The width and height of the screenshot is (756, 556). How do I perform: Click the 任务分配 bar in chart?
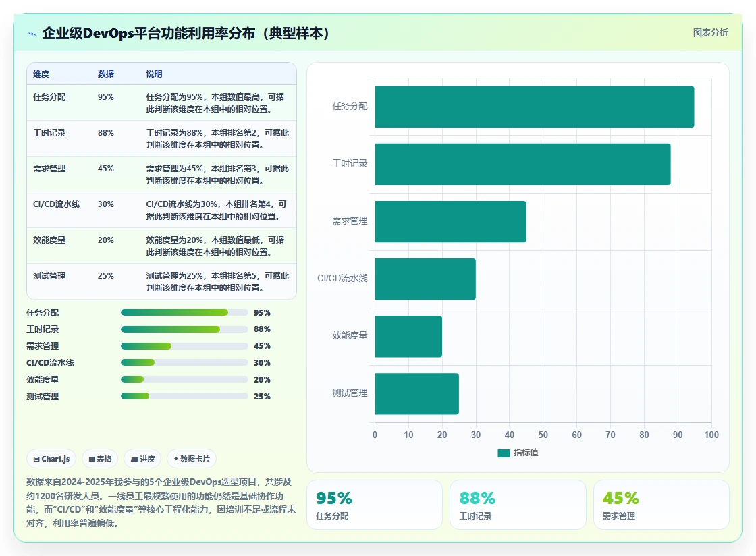(x=534, y=107)
